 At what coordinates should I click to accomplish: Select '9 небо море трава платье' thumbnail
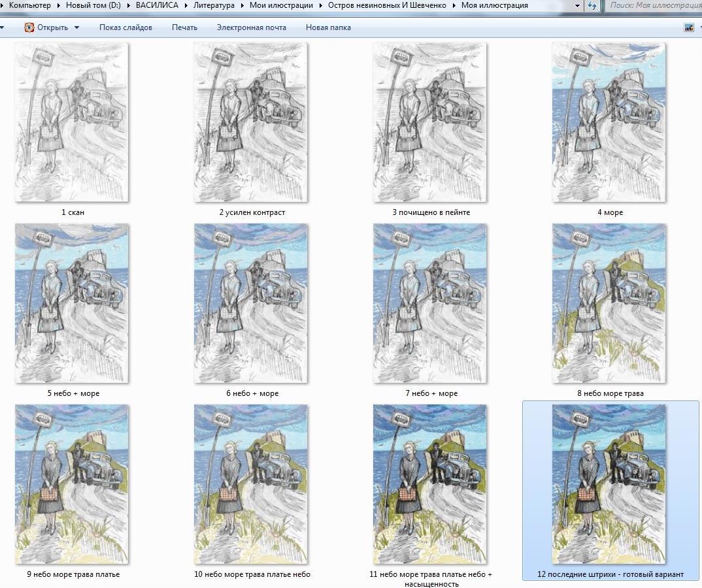pos(72,484)
